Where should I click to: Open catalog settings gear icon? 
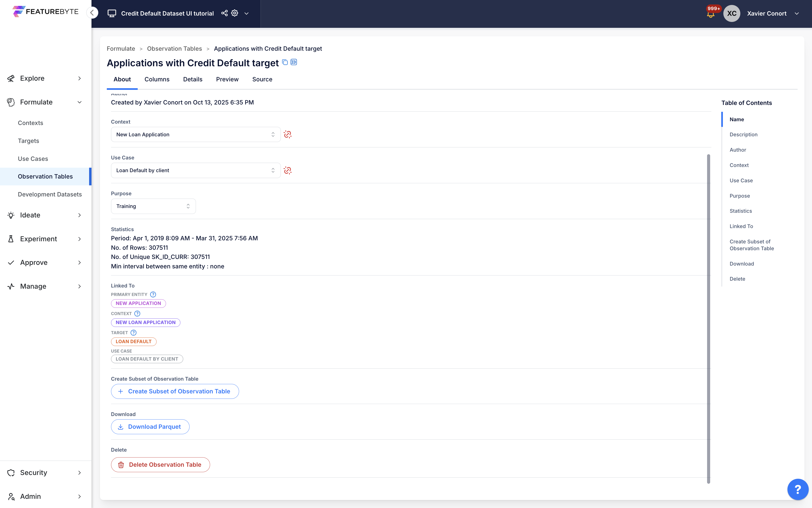(x=235, y=13)
